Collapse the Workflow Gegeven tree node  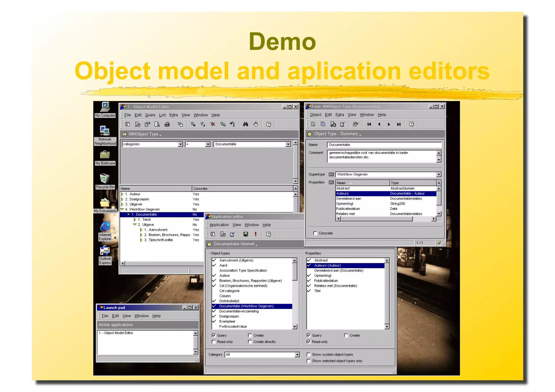click(x=122, y=209)
